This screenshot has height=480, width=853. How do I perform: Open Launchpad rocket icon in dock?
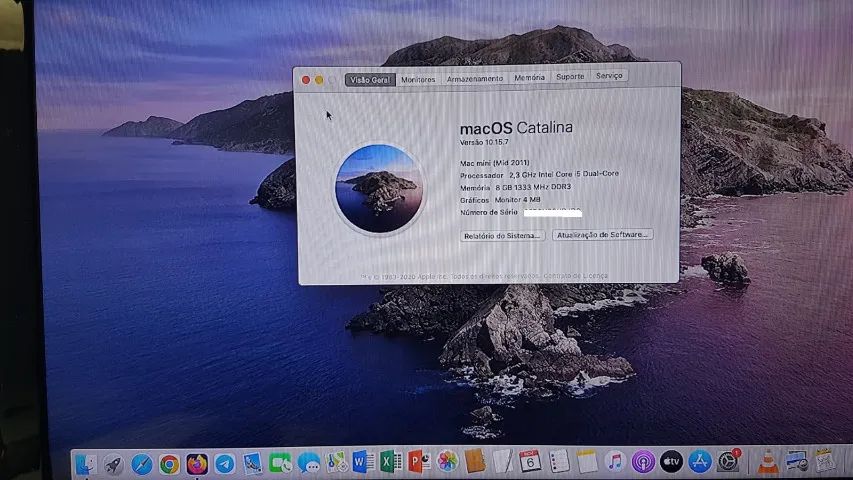pyautogui.click(x=113, y=464)
